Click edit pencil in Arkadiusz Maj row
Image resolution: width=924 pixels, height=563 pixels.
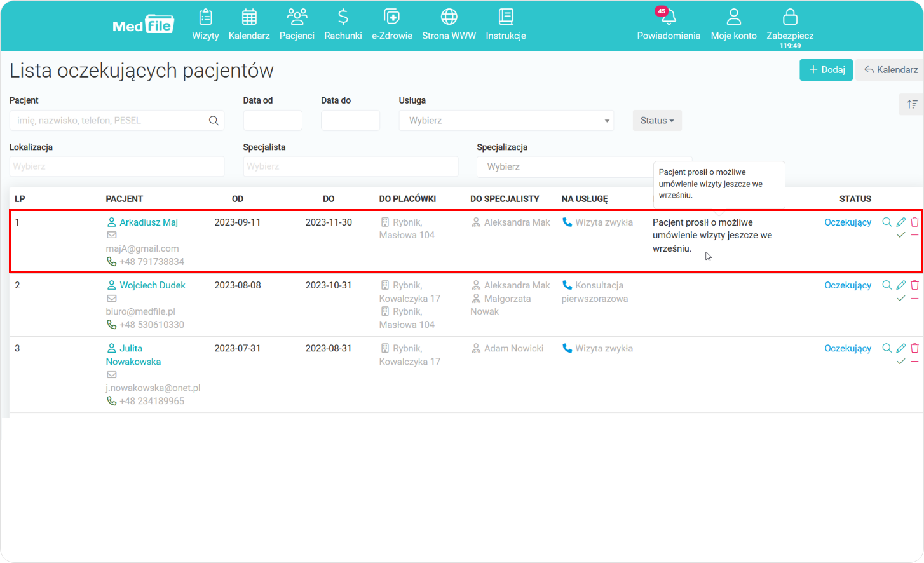tap(901, 222)
